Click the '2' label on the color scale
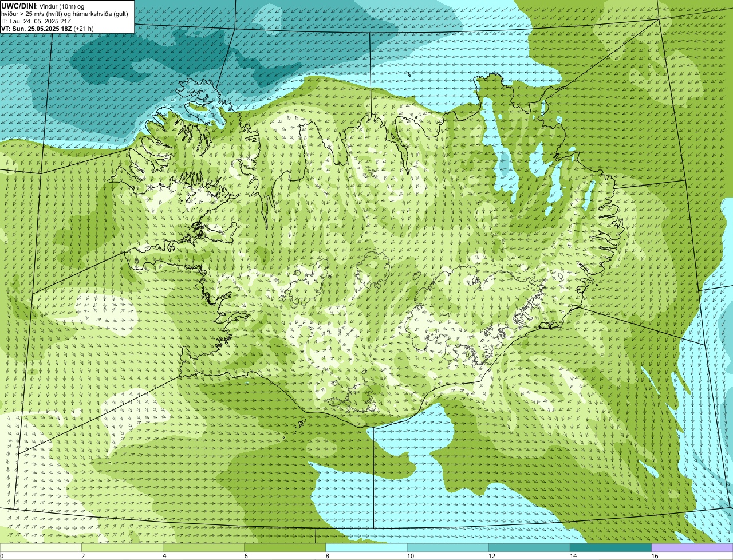This screenshot has height=560, width=733. click(83, 556)
